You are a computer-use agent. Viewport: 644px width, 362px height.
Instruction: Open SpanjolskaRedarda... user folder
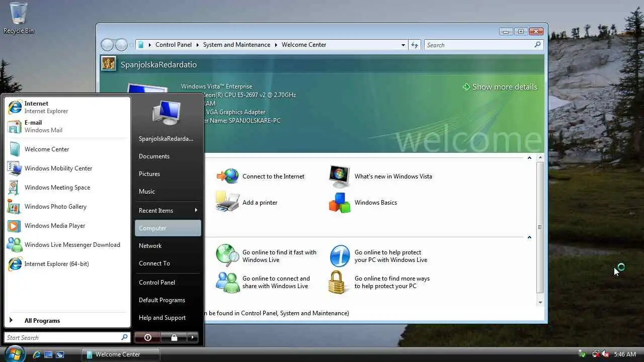[x=168, y=138]
